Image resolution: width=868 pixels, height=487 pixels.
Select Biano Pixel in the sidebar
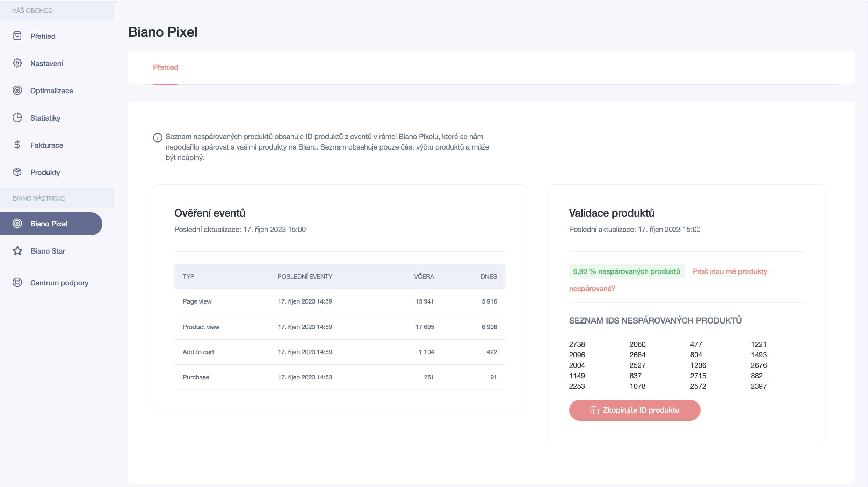pyautogui.click(x=51, y=224)
